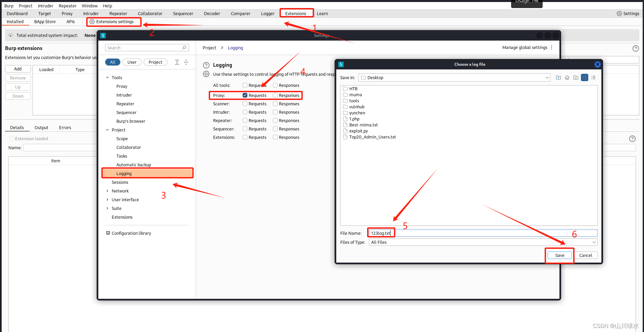Enable Sequencer Responses logging checkbox
The image size is (644, 332).
pos(275,129)
